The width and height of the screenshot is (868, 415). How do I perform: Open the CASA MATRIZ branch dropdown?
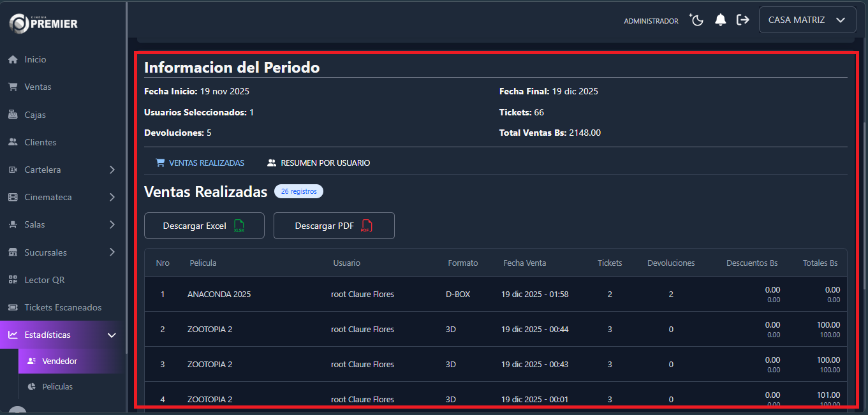pyautogui.click(x=807, y=20)
